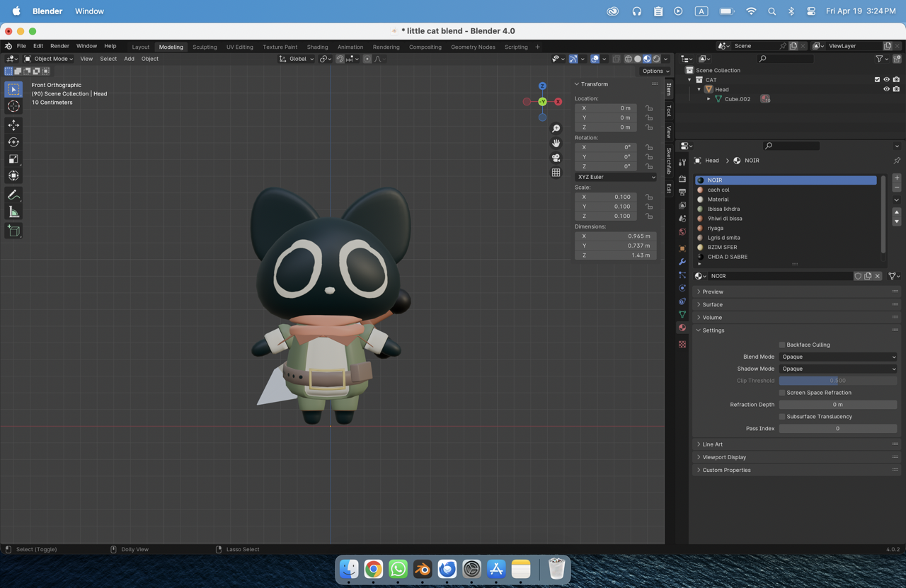Collapse the Settings panel
The width and height of the screenshot is (906, 588).
click(712, 330)
